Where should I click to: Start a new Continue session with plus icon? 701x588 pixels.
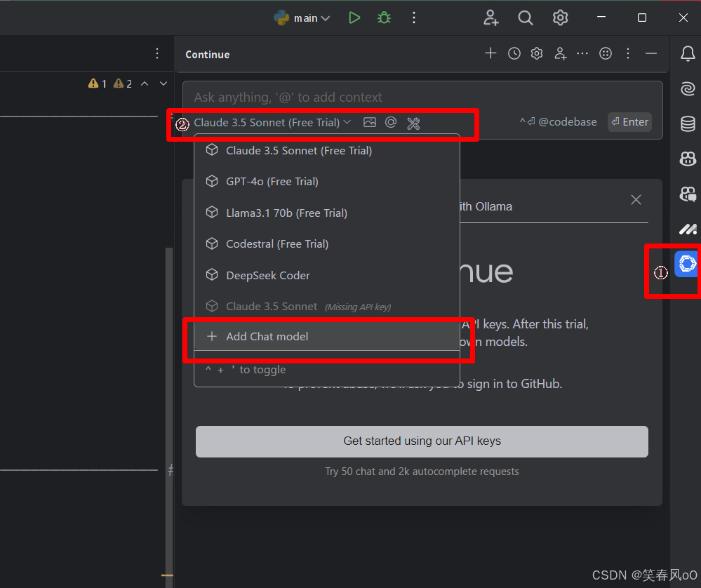click(490, 53)
